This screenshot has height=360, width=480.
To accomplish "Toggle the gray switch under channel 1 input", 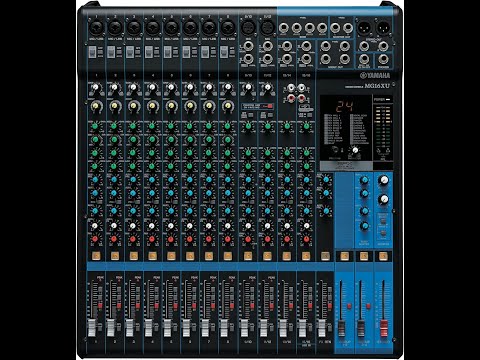I will [92, 52].
